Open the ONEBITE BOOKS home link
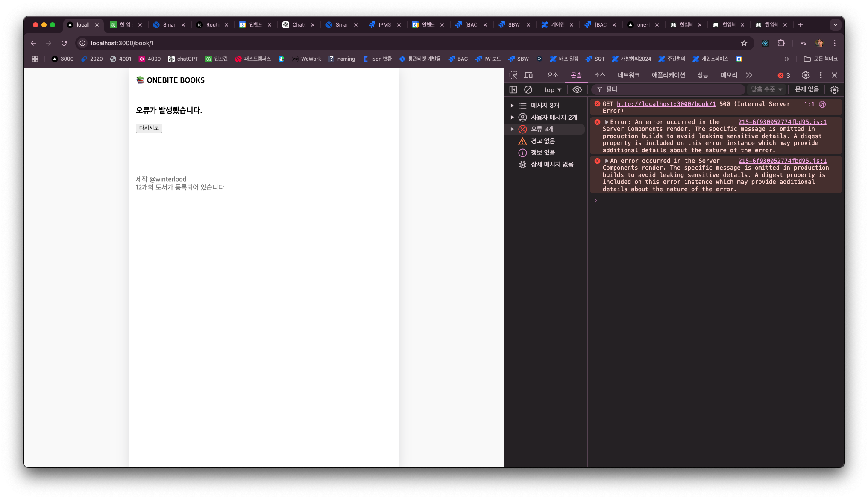The height and width of the screenshot is (499, 868). coord(170,80)
